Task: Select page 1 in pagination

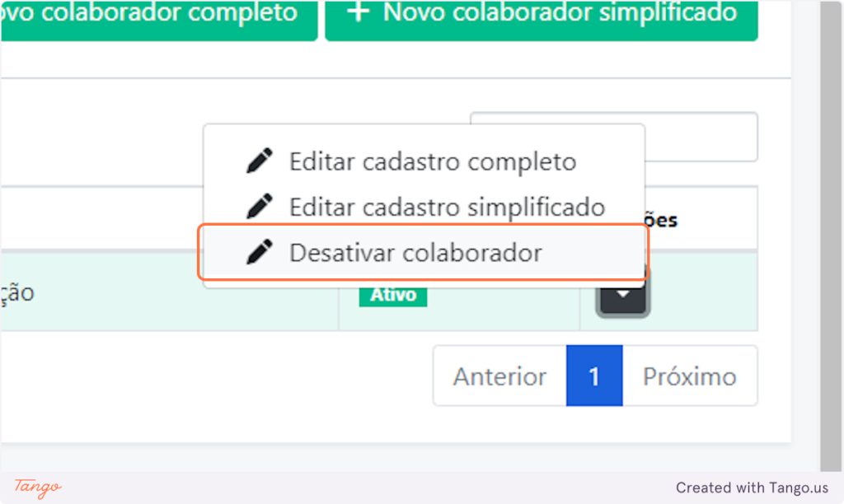Action: tap(594, 376)
